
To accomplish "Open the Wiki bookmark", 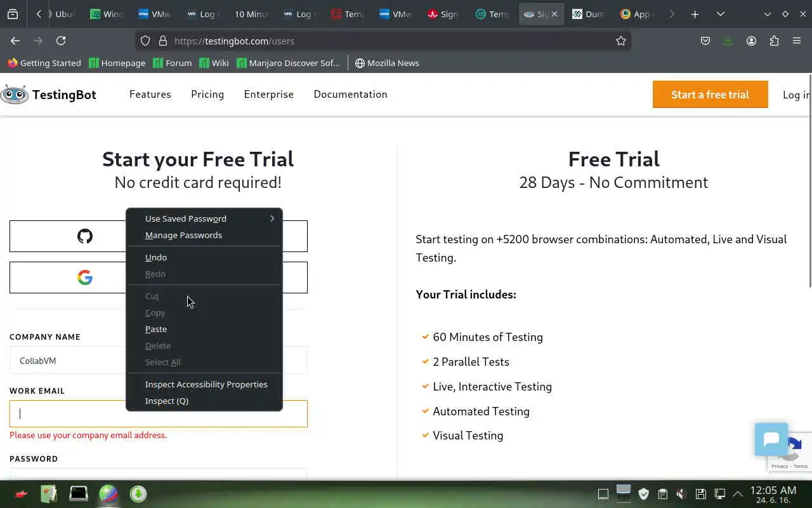I will 214,63.
